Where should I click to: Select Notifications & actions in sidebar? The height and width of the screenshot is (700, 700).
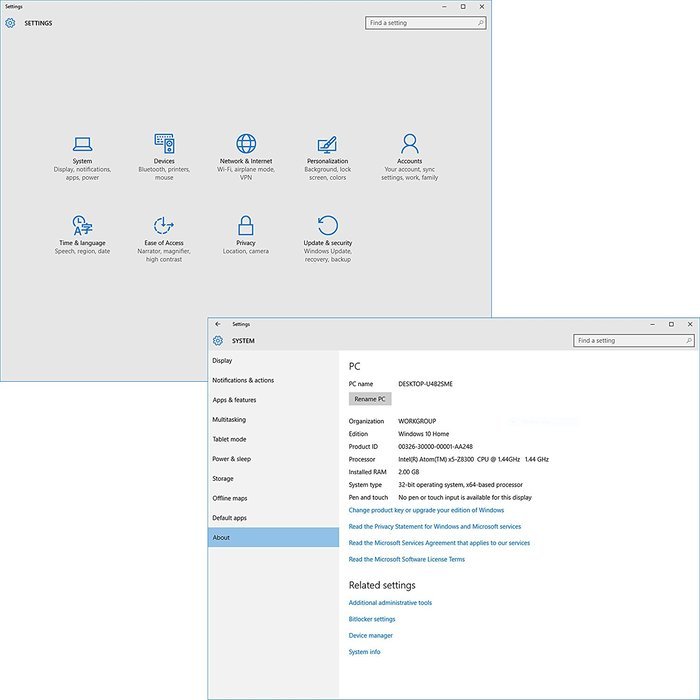point(273,380)
